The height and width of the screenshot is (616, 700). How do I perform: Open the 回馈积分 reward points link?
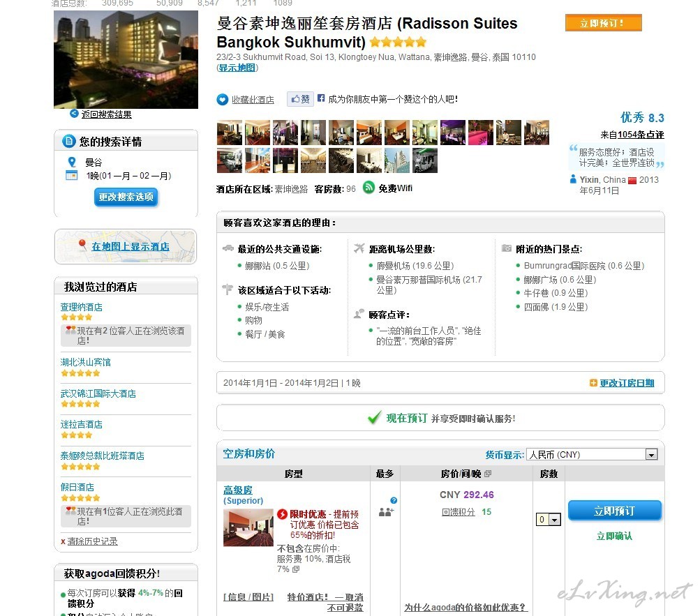point(459,512)
